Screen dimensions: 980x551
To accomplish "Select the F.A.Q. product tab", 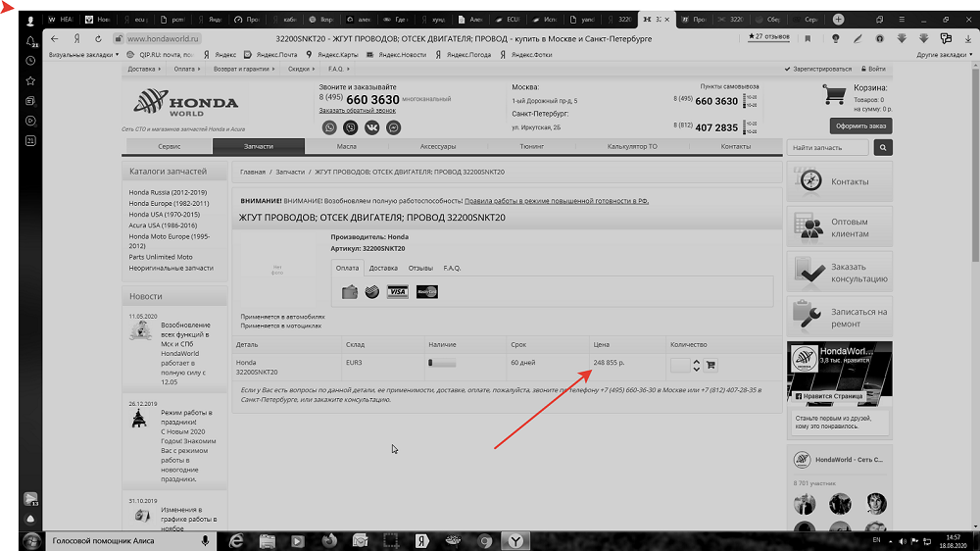I will pyautogui.click(x=452, y=268).
